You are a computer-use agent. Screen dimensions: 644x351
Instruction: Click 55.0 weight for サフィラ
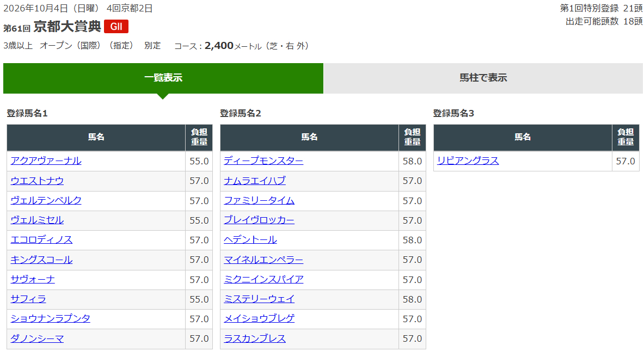tap(199, 299)
